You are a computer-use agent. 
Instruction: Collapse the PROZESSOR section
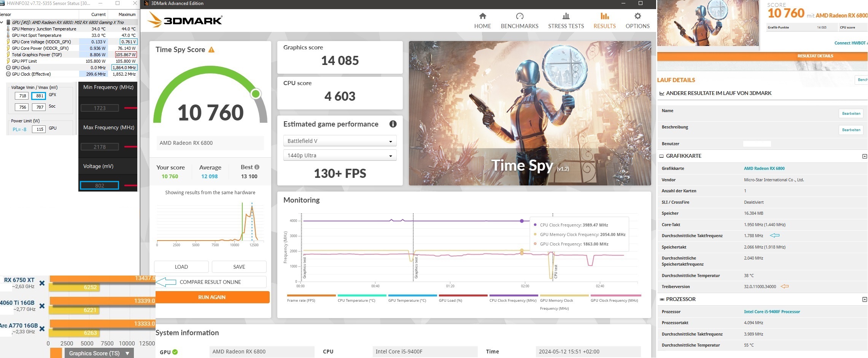(x=864, y=299)
